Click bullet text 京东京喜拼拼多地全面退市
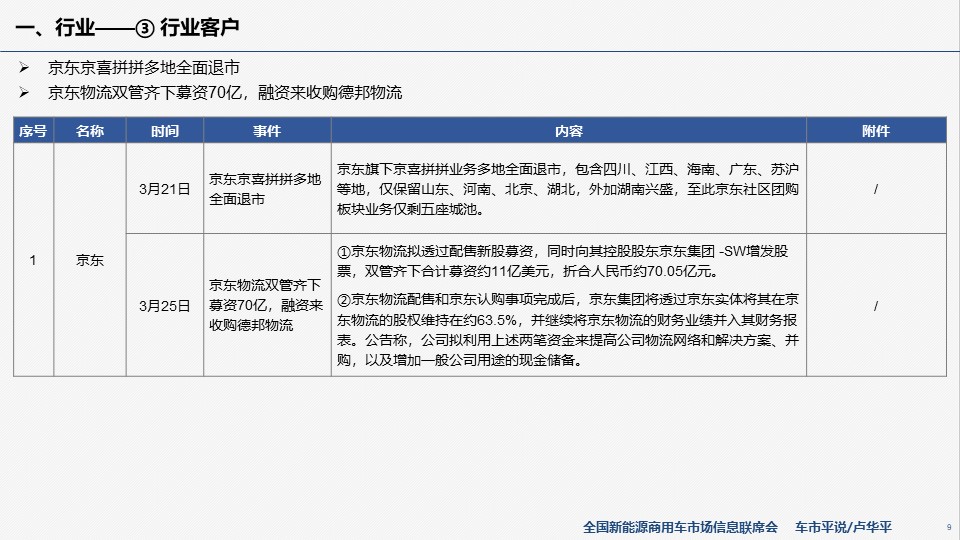This screenshot has height=540, width=960. [144, 67]
